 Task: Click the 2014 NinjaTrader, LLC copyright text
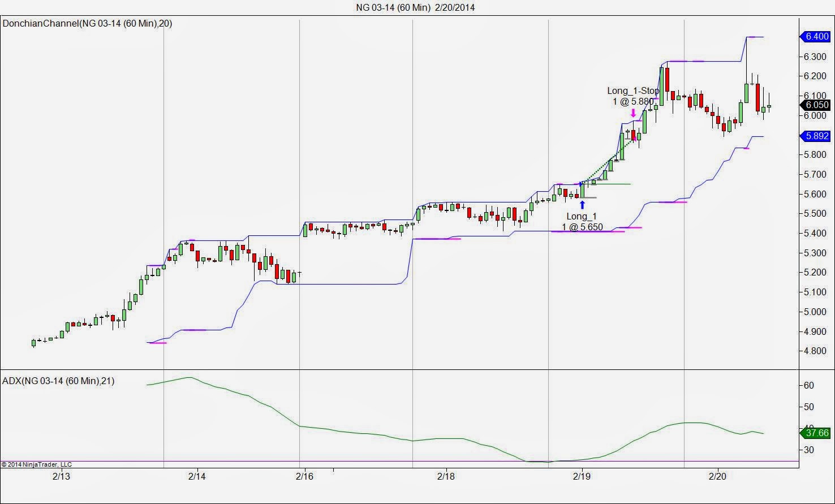point(36,464)
